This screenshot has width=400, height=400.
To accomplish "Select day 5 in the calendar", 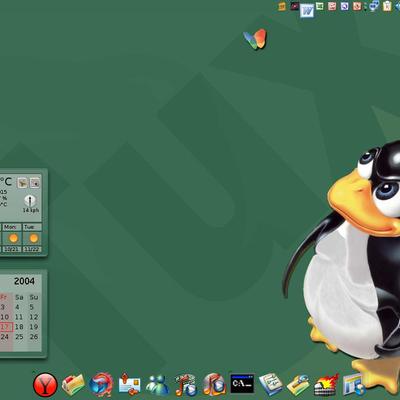I will pyautogui.click(x=32, y=307).
